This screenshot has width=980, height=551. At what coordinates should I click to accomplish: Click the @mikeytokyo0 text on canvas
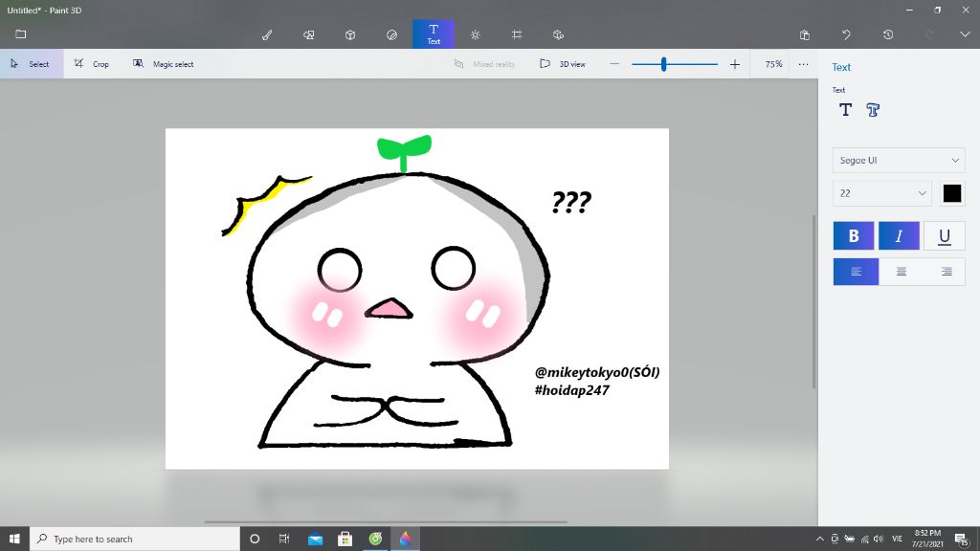[x=597, y=372]
